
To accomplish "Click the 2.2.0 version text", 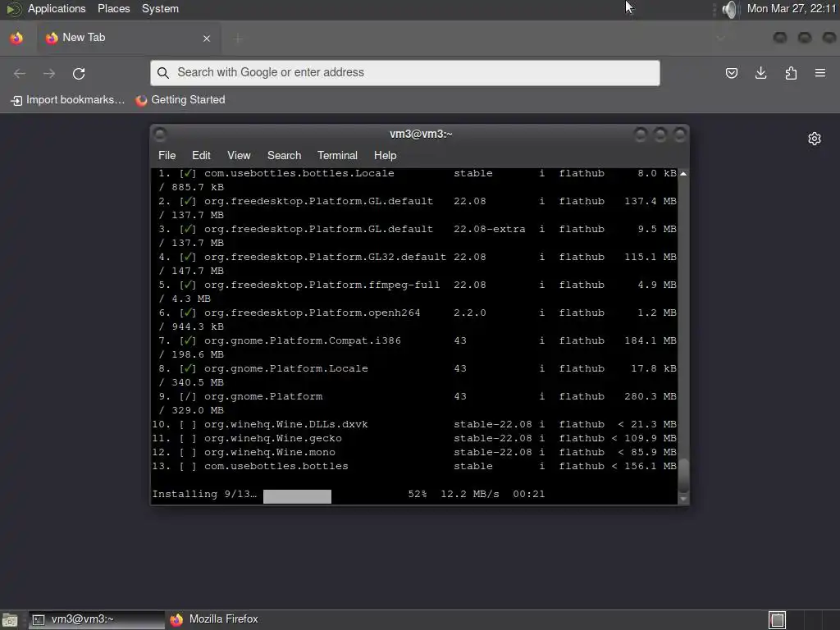I will click(470, 313).
